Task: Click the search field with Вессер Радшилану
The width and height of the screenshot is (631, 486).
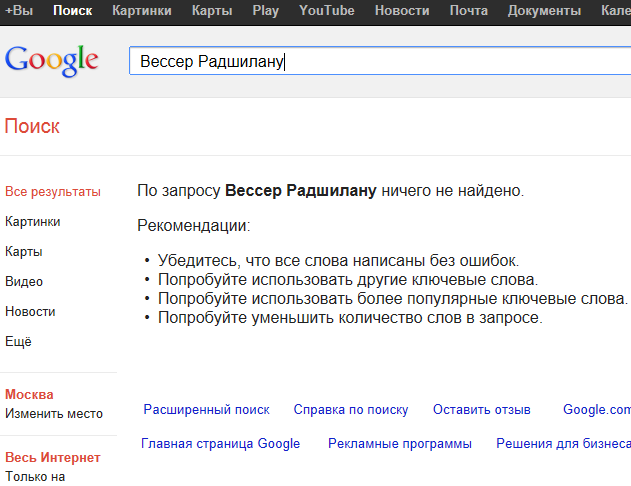Action: tap(380, 61)
